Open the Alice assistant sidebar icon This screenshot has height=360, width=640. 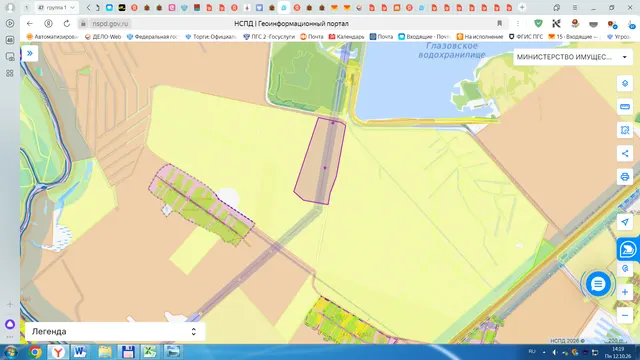pos(10,324)
